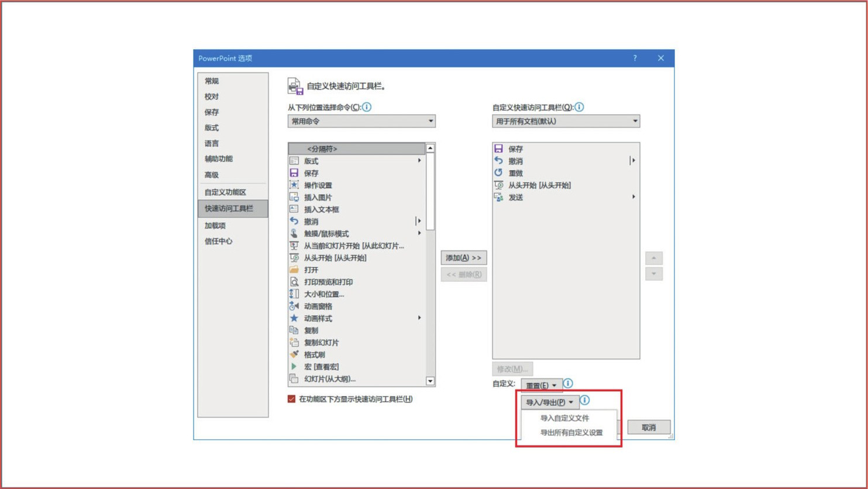The height and width of the screenshot is (489, 868).
Task: Open the 用于所有文档(默认) dropdown
Action: 566,121
